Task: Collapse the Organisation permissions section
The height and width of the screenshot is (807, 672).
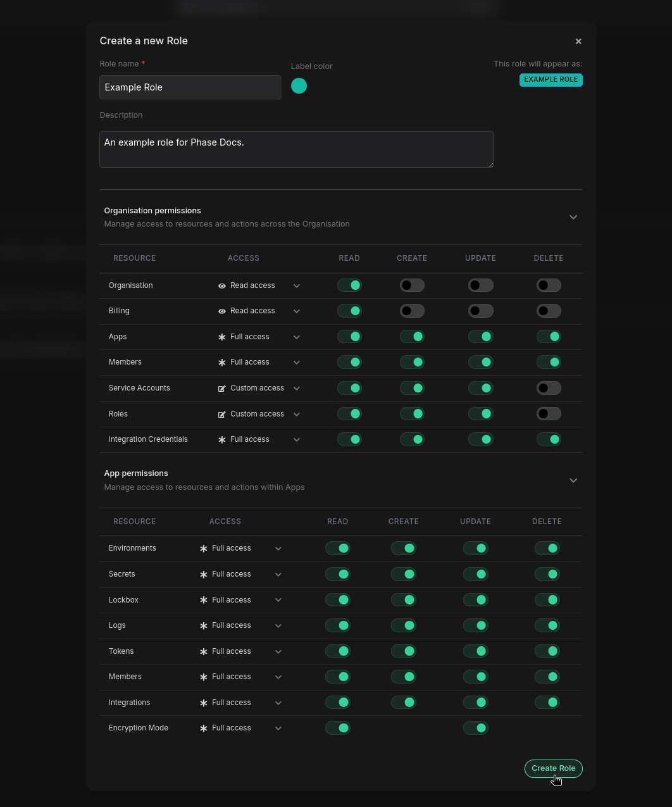Action: pos(573,217)
